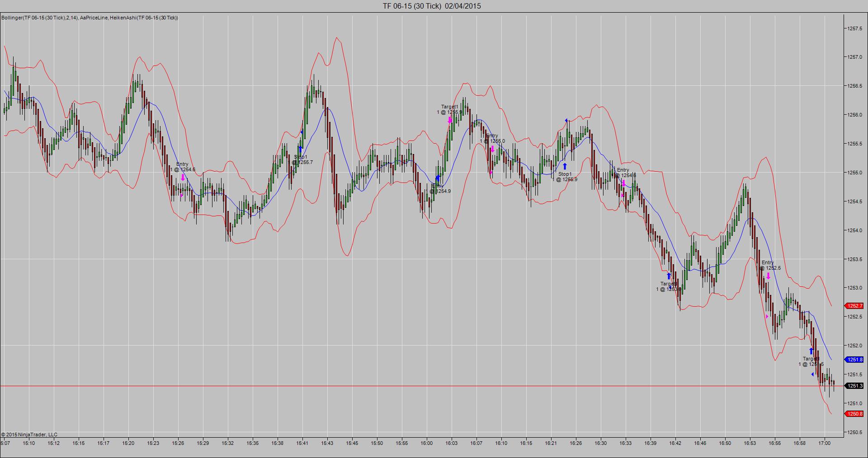The height and width of the screenshot is (458, 868).
Task: Click the 1257.5 price axis label
Action: tap(855, 28)
